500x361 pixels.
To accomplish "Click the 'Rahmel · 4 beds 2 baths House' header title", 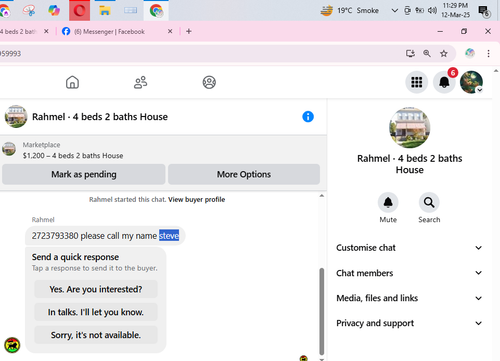I will click(x=100, y=117).
